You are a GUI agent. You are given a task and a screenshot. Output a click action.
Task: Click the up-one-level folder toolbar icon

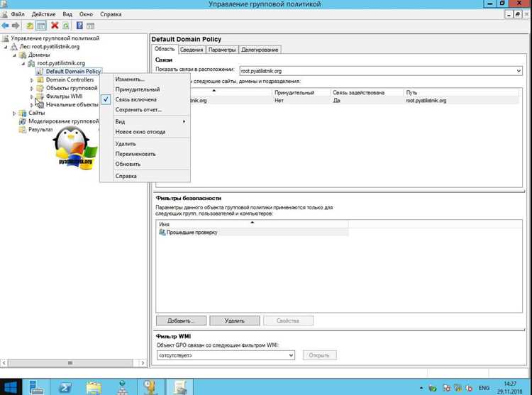pos(30,26)
